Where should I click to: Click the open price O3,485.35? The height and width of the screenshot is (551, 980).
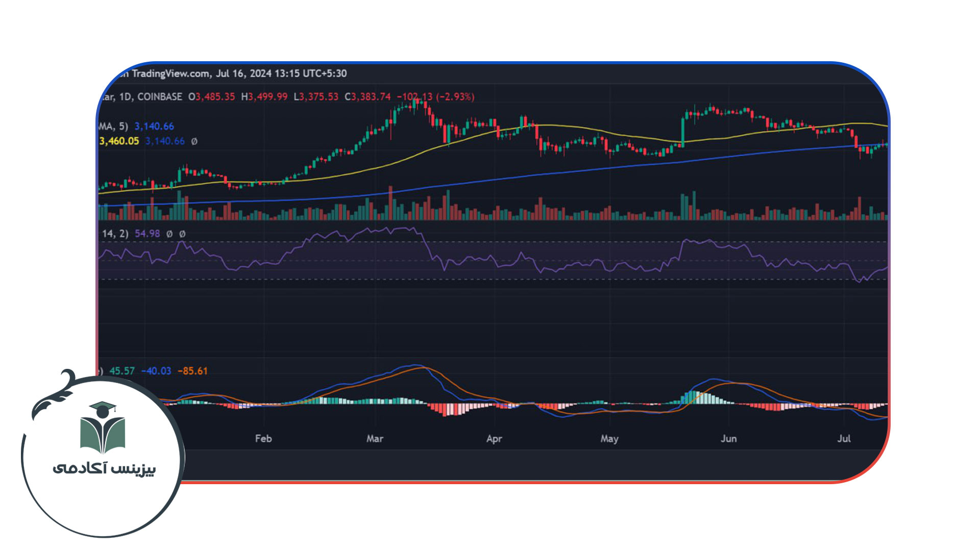tap(211, 96)
